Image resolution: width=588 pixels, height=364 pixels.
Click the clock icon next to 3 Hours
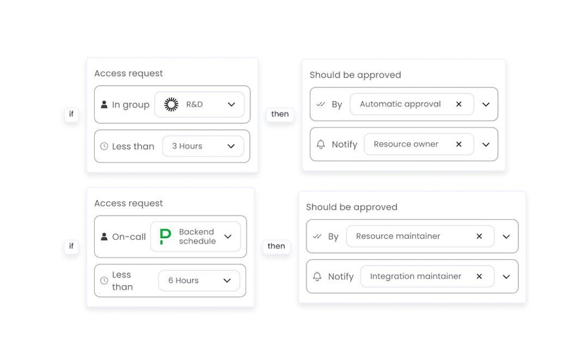pos(104,146)
